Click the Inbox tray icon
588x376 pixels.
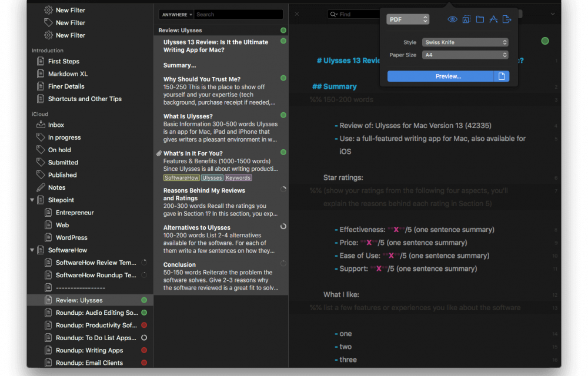[41, 125]
